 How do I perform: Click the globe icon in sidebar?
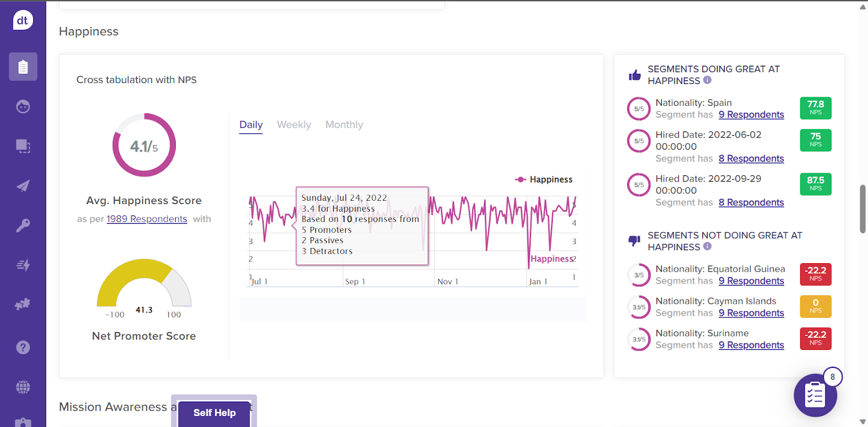(x=23, y=387)
